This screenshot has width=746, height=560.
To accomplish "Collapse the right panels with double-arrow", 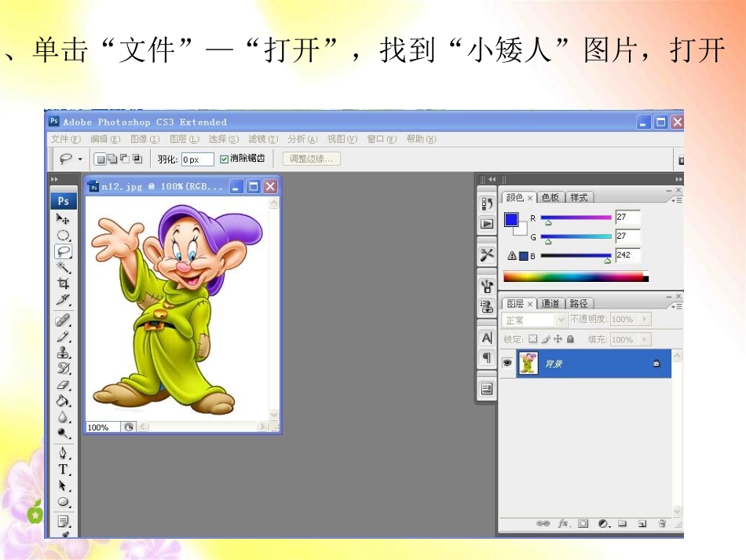I will pos(678,179).
